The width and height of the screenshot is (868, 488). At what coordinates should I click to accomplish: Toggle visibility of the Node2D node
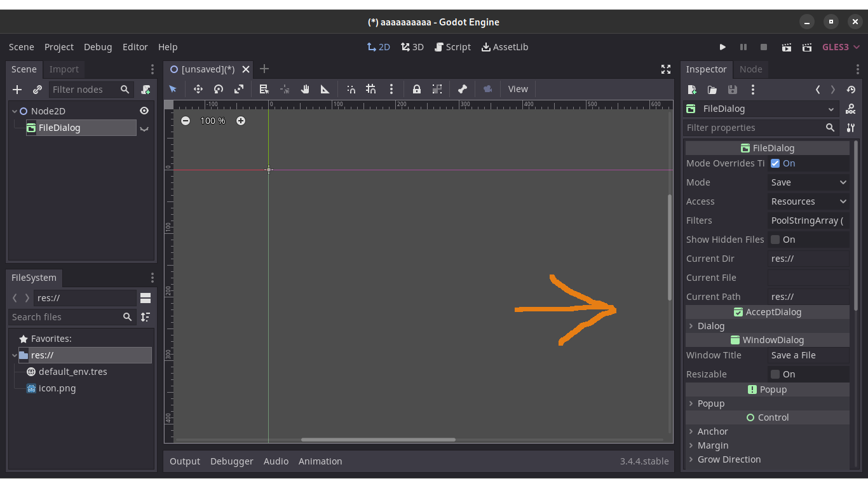point(144,110)
